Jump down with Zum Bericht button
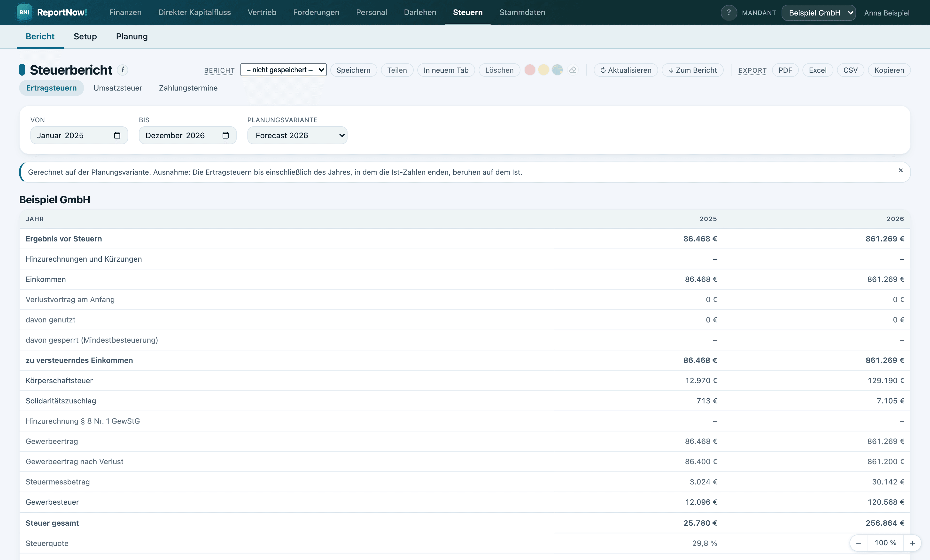This screenshot has height=560, width=930. pyautogui.click(x=693, y=70)
